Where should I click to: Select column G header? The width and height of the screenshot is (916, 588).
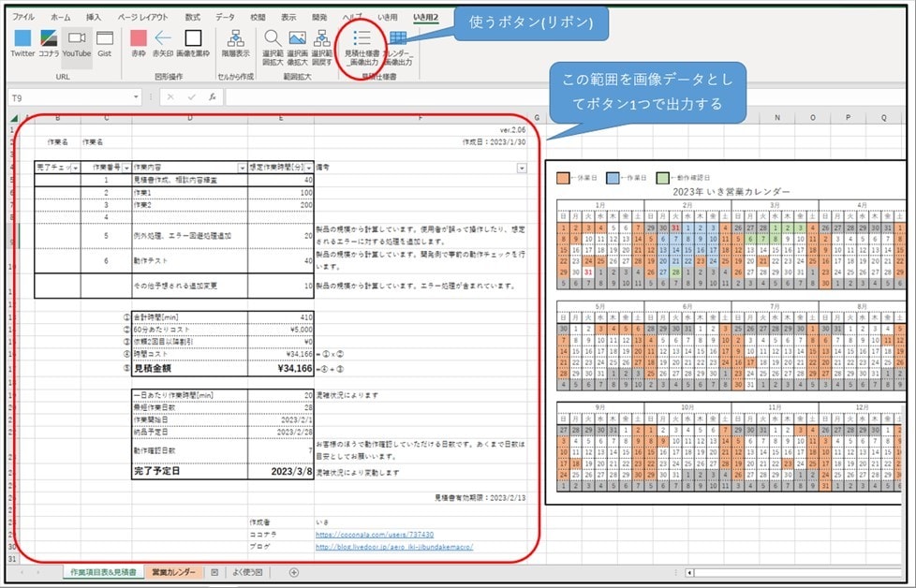(x=537, y=118)
